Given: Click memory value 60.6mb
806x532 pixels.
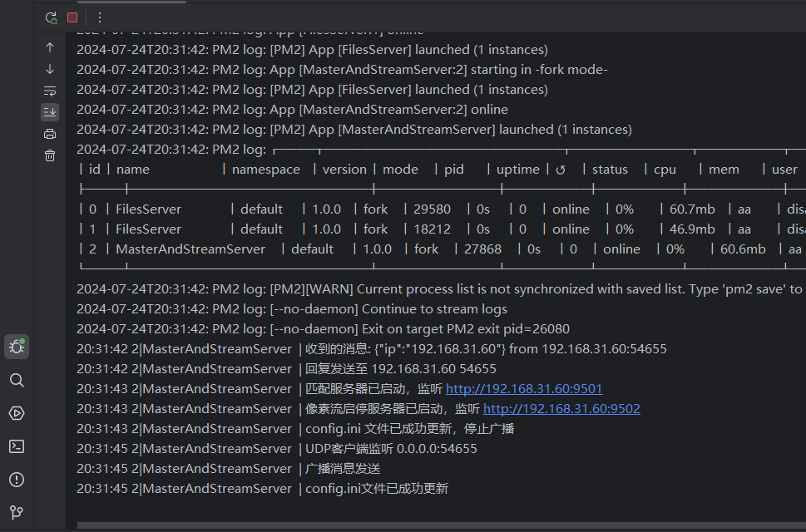Looking at the screenshot, I should (743, 249).
